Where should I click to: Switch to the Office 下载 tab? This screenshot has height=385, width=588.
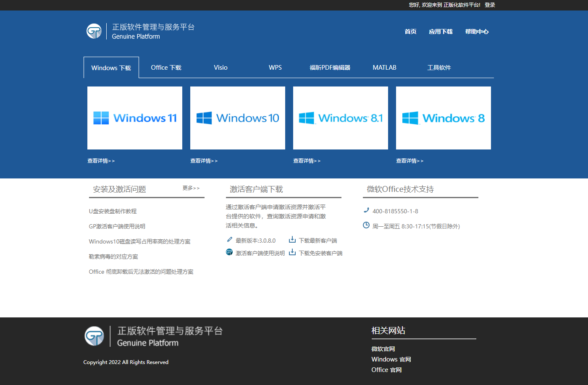pos(166,68)
